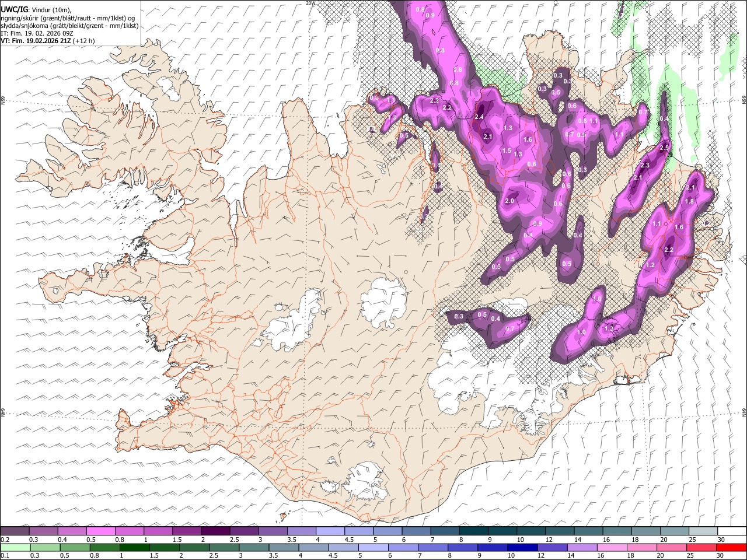The width and height of the screenshot is (747, 560).
Task: Select deep blue bottom swatch between 10 and 12
Action: [523, 547]
